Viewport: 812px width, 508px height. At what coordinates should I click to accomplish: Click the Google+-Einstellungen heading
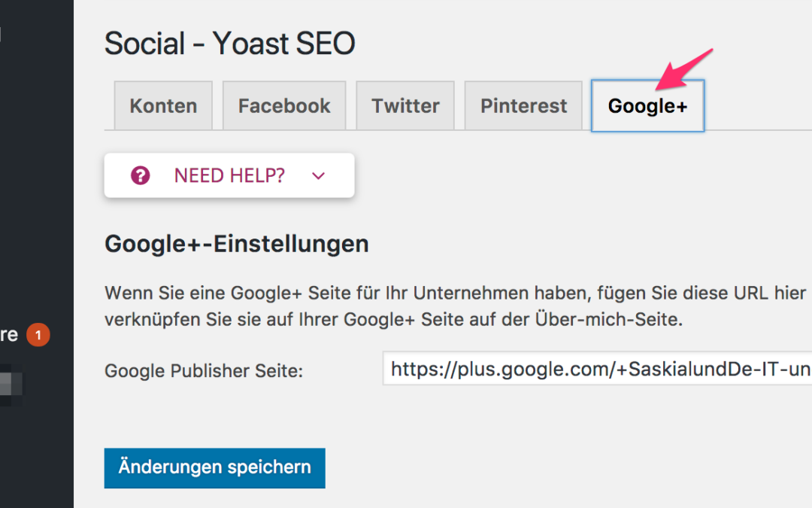click(237, 244)
